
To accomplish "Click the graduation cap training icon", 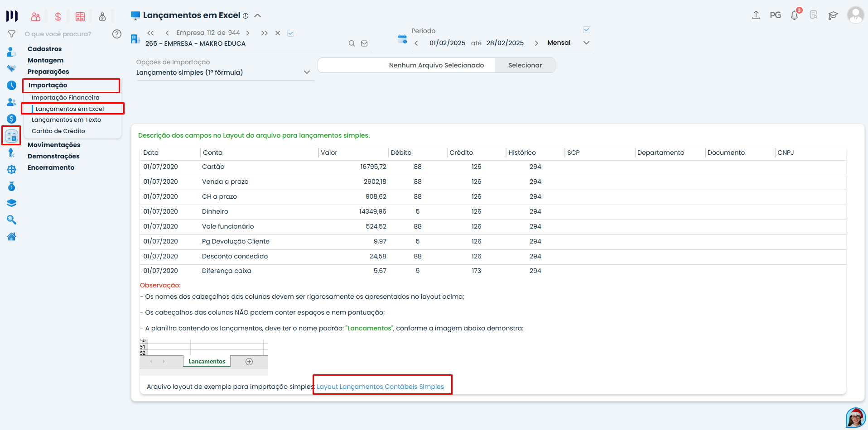I will pyautogui.click(x=834, y=15).
